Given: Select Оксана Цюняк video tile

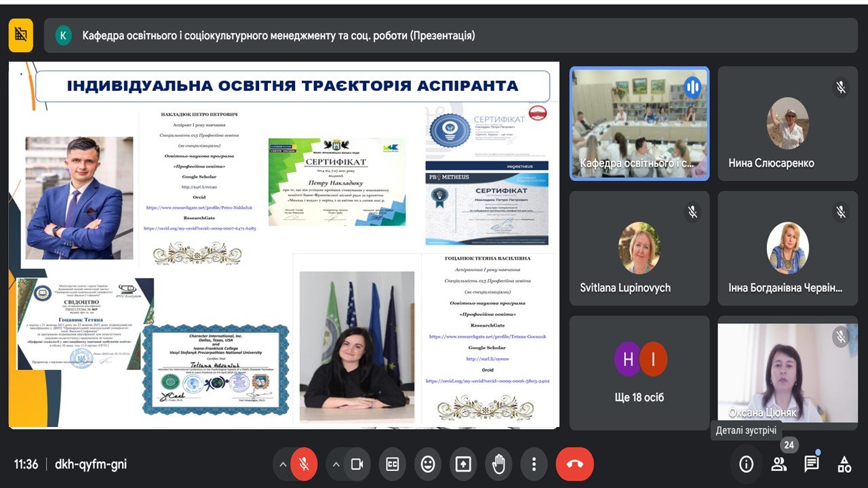Looking at the screenshot, I should click(787, 373).
